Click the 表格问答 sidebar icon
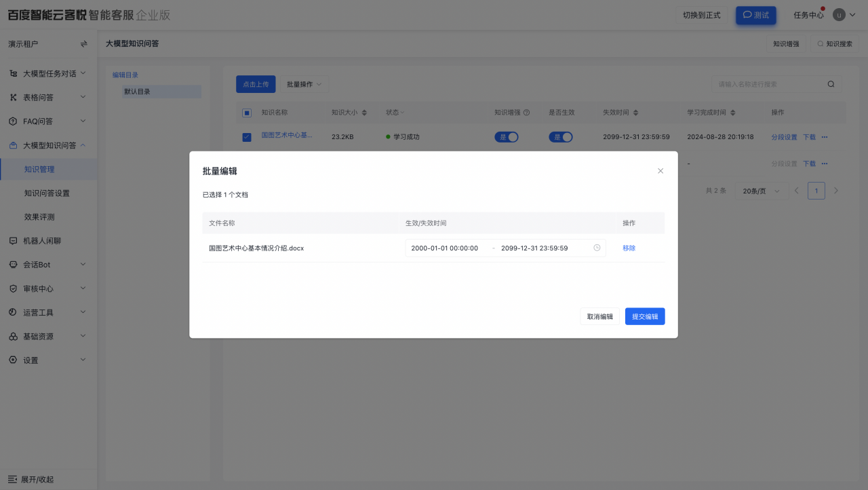Viewport: 868px width, 490px height. [13, 97]
